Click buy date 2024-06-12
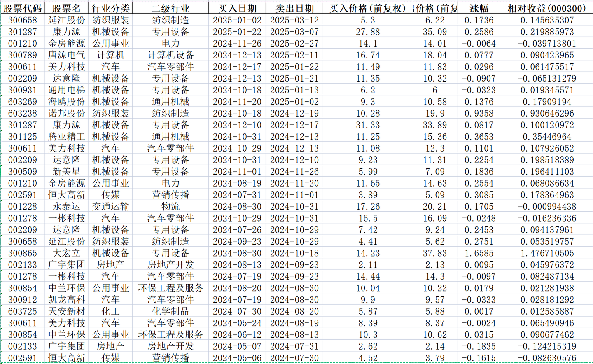The image size is (593, 364). [x=237, y=335]
